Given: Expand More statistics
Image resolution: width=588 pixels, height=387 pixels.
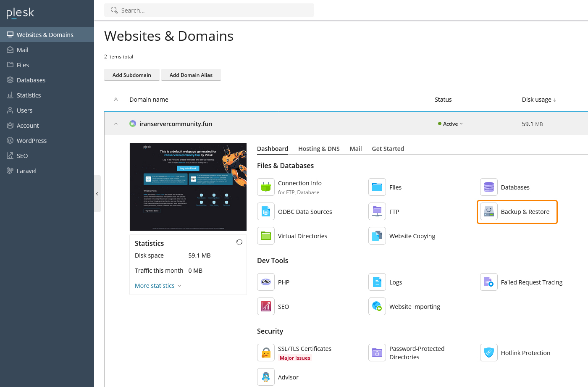Looking at the screenshot, I should (x=158, y=286).
